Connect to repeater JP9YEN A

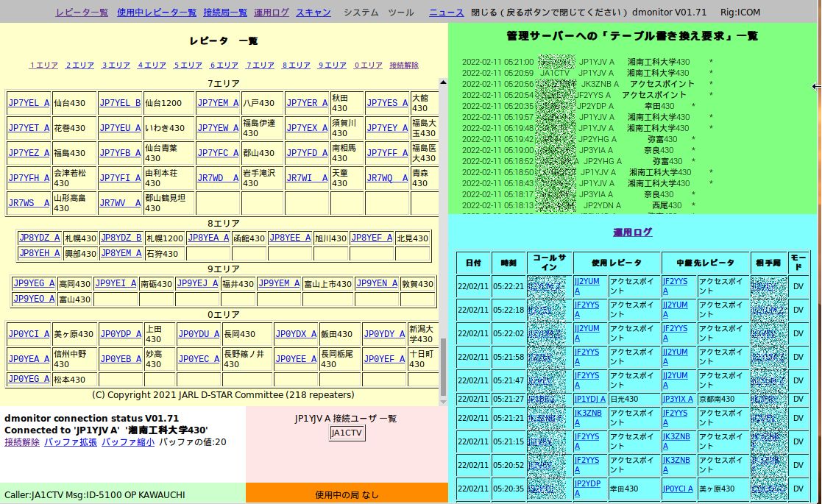coord(377,283)
